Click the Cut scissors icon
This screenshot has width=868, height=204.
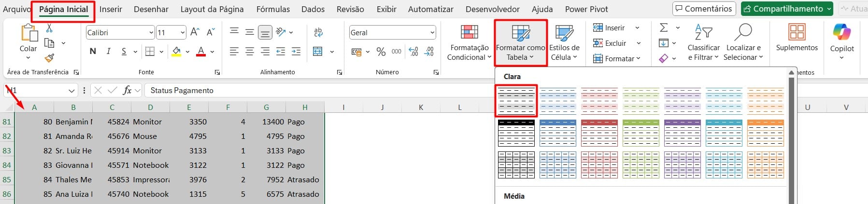49,28
